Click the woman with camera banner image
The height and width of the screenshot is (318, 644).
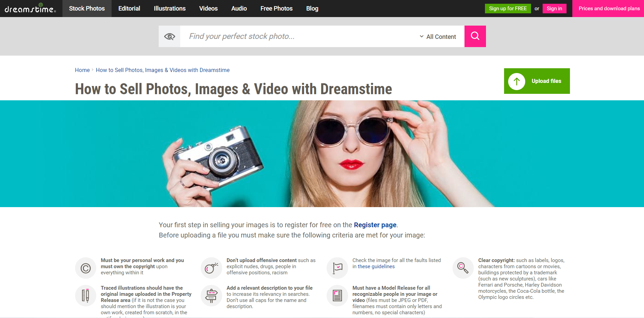322,154
